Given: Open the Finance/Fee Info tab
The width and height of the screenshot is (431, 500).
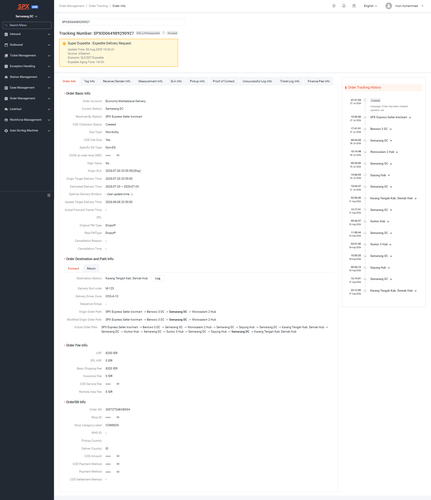Looking at the screenshot, I should pos(318,81).
